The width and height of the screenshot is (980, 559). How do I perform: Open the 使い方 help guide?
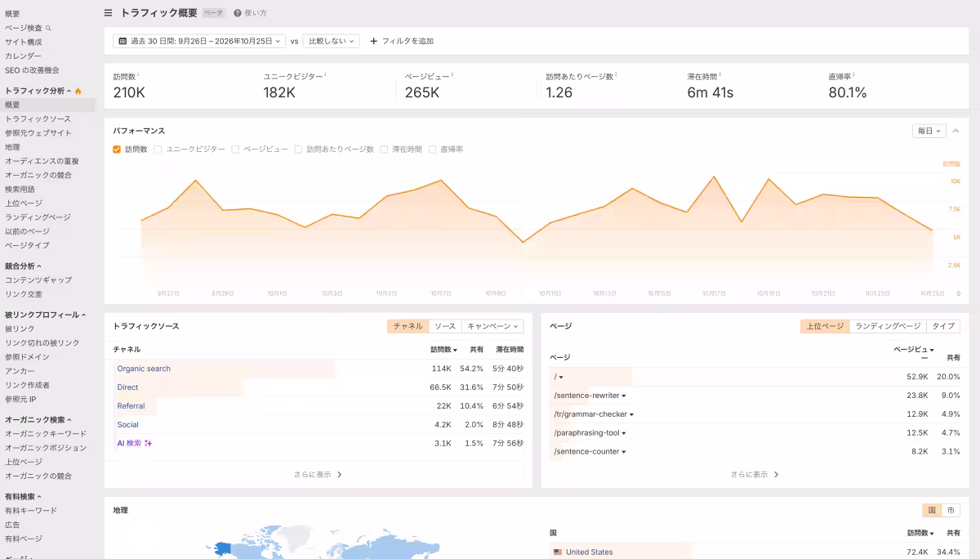coord(250,13)
